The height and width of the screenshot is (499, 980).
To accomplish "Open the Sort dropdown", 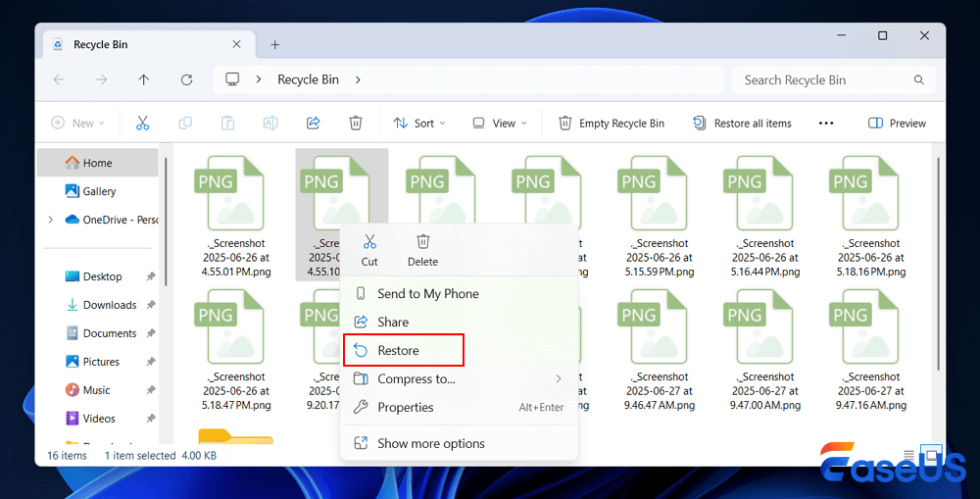I will tap(419, 124).
